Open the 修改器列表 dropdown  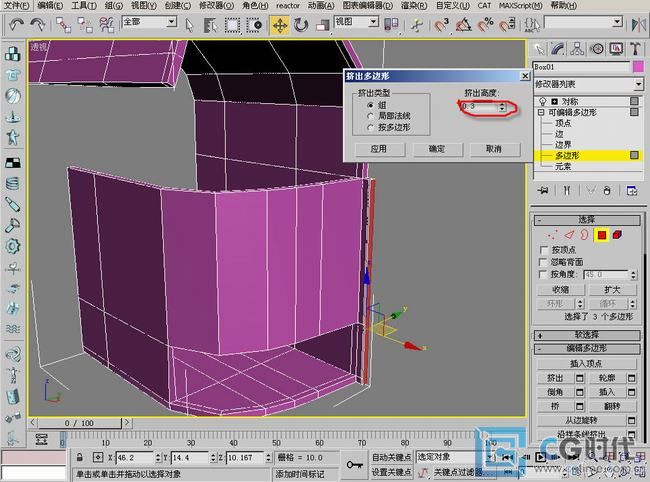pyautogui.click(x=588, y=84)
